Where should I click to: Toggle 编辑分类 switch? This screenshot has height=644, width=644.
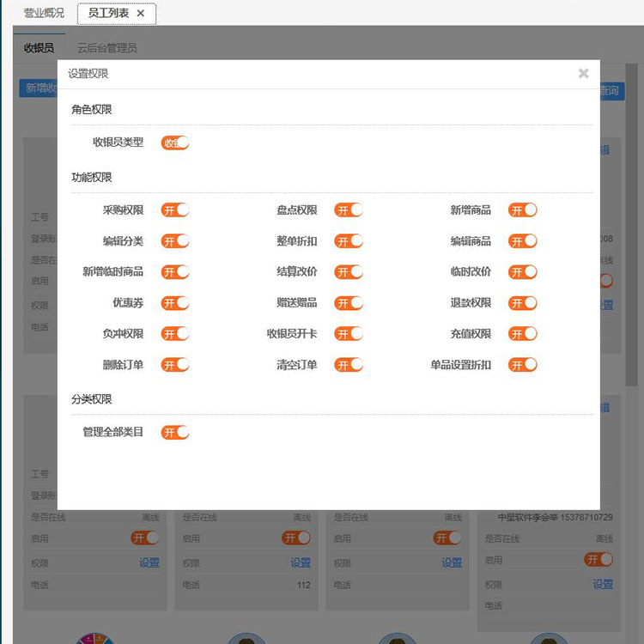175,241
